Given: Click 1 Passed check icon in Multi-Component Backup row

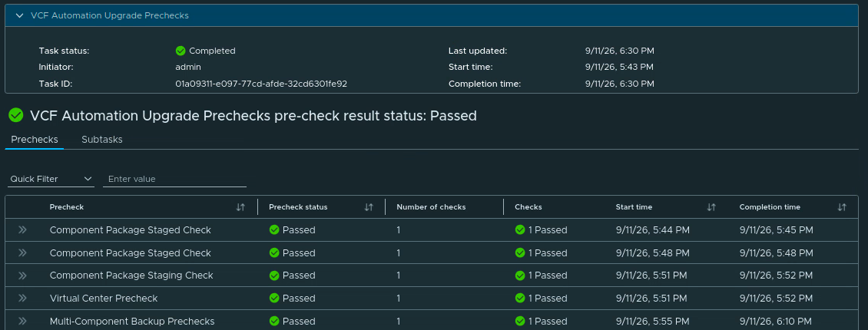Looking at the screenshot, I should click(520, 321).
